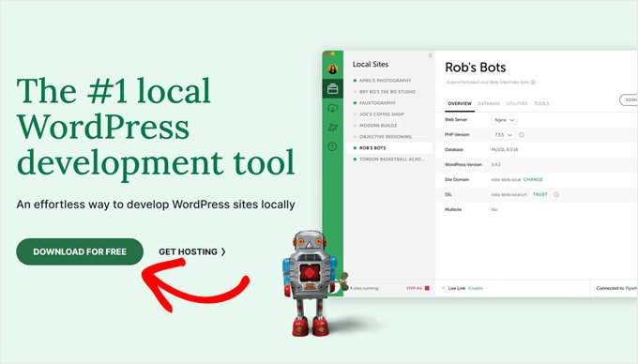Click Trust next to SSL
Viewport: 638px width, 364px height.
539,194
